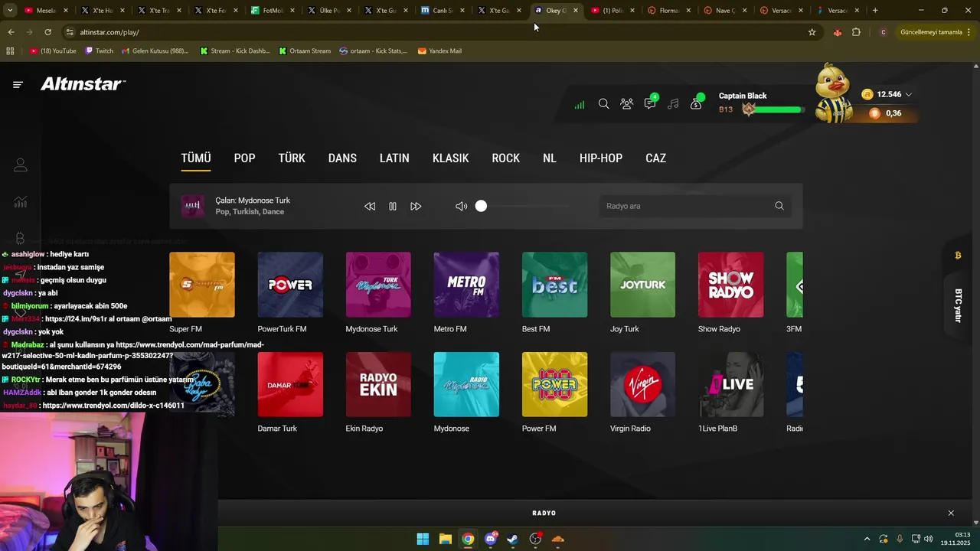Open the money bag icon in header
This screenshot has width=980, height=551.
[x=697, y=103]
